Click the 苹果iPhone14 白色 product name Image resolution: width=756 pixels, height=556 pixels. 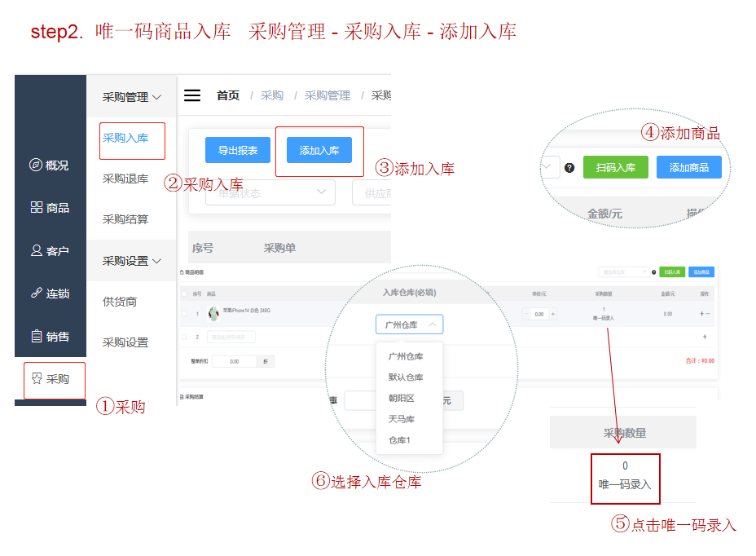click(x=246, y=311)
